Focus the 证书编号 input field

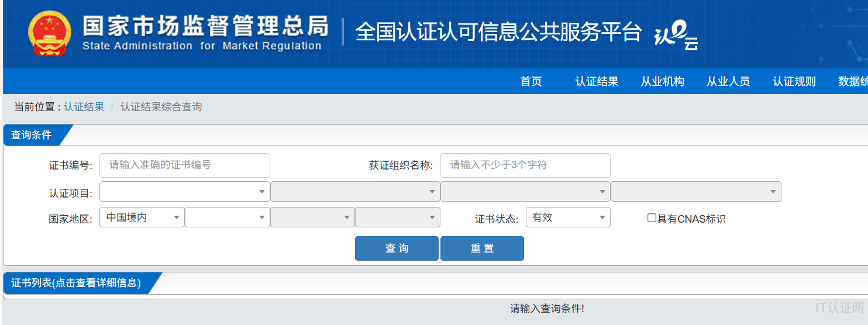(x=184, y=165)
